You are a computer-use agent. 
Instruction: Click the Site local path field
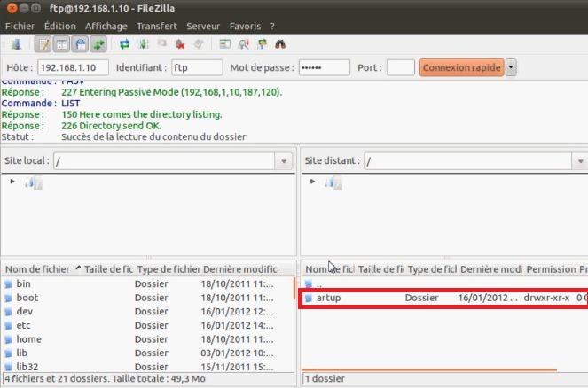(164, 161)
